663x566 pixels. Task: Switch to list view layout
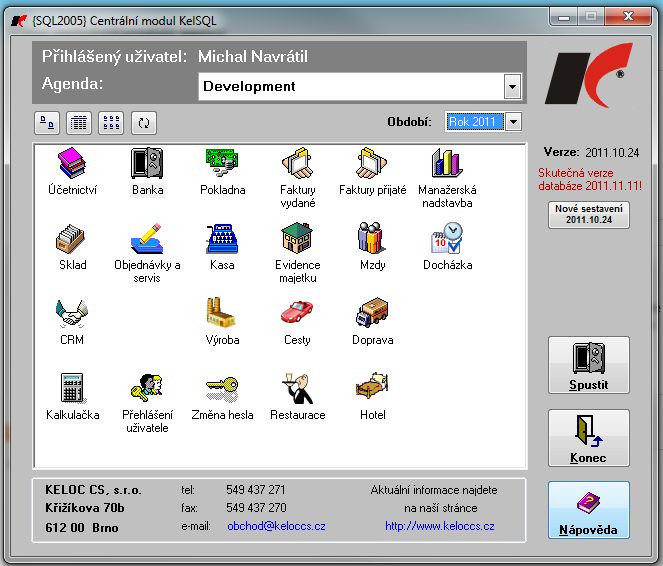point(79,123)
